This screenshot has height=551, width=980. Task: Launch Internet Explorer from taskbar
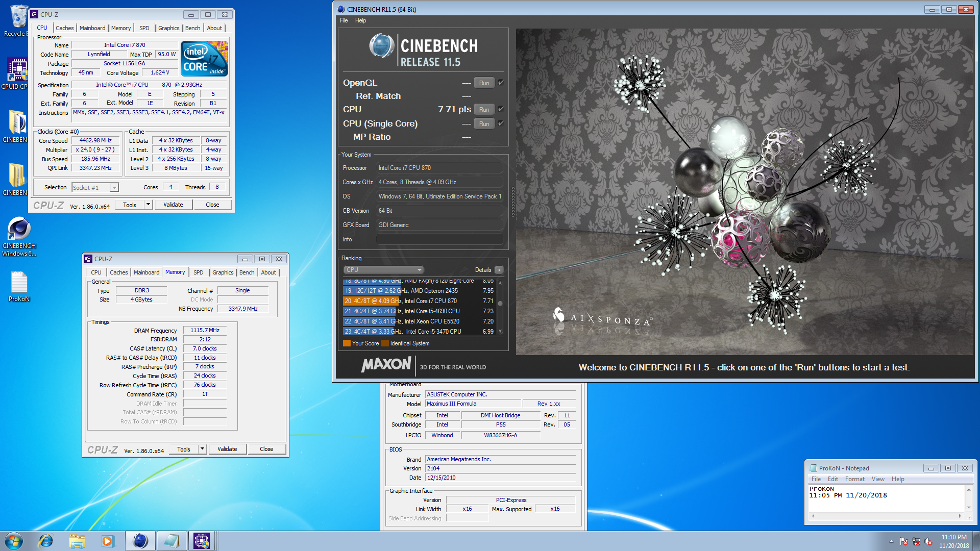46,541
